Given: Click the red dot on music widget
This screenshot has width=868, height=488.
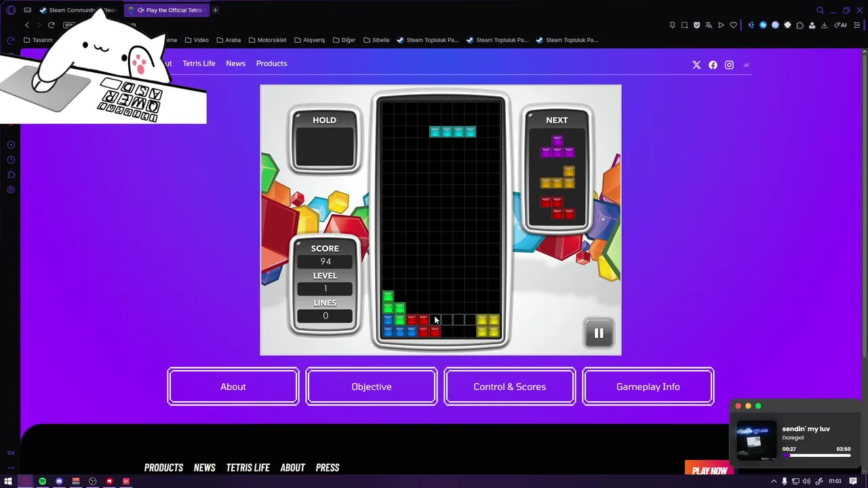Looking at the screenshot, I should pyautogui.click(x=738, y=406).
